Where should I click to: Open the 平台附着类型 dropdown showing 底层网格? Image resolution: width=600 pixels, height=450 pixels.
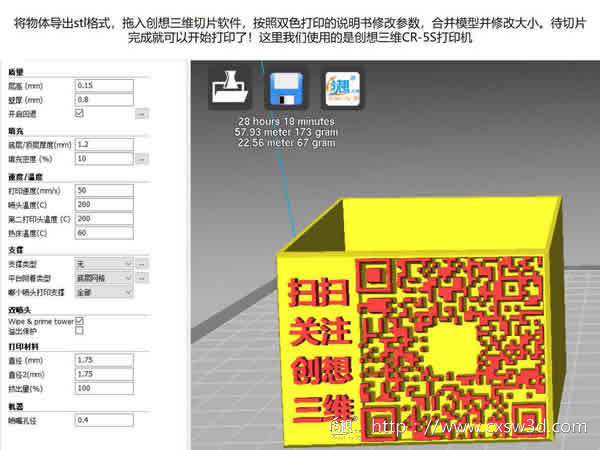(x=104, y=278)
